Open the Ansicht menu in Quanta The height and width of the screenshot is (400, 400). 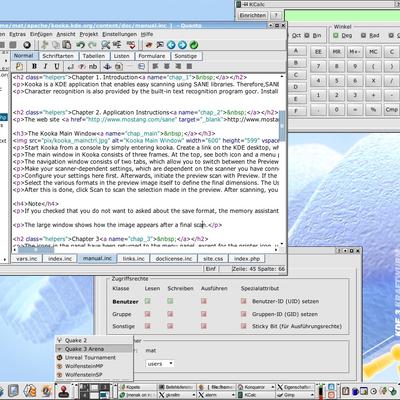pyautogui.click(x=66, y=34)
